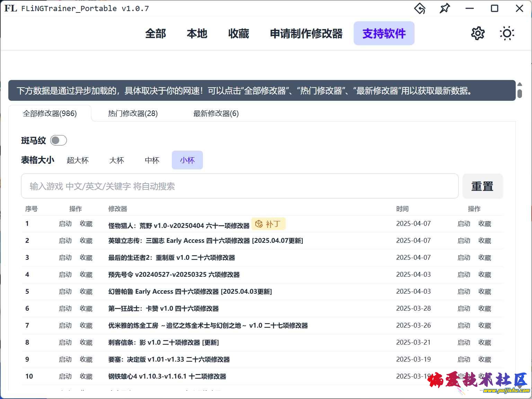Select 收藏 in the top navigation
The image size is (532, 399).
click(x=238, y=34)
